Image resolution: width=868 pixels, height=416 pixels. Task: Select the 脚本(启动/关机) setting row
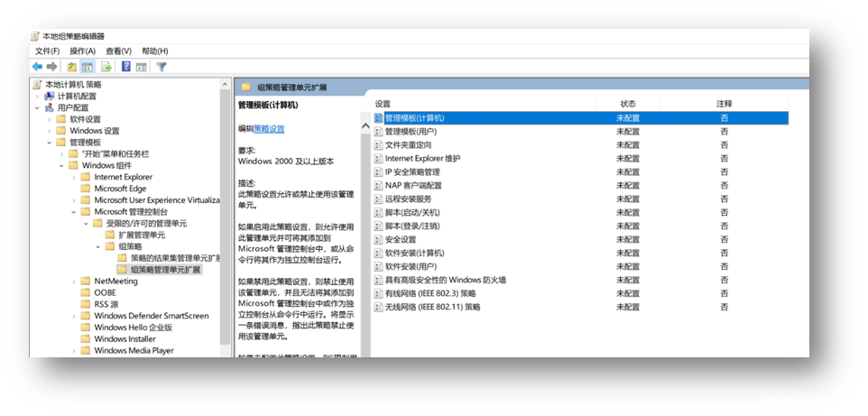click(581, 213)
